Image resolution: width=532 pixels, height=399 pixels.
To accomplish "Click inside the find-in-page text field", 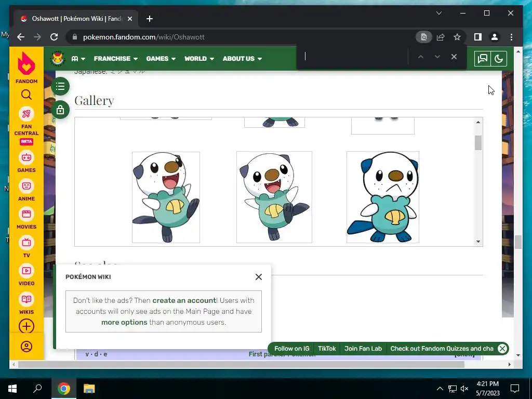I will tap(353, 57).
